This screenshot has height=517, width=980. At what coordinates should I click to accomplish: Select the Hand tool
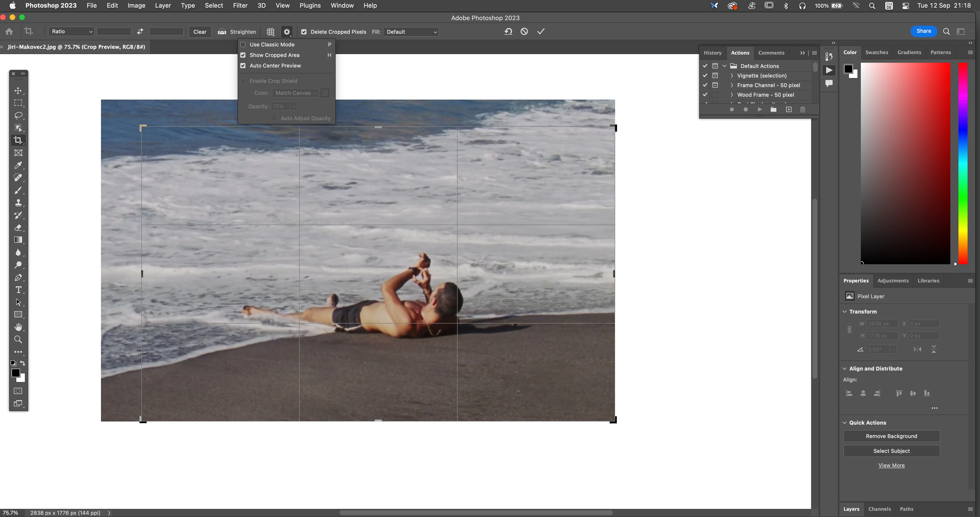18,327
